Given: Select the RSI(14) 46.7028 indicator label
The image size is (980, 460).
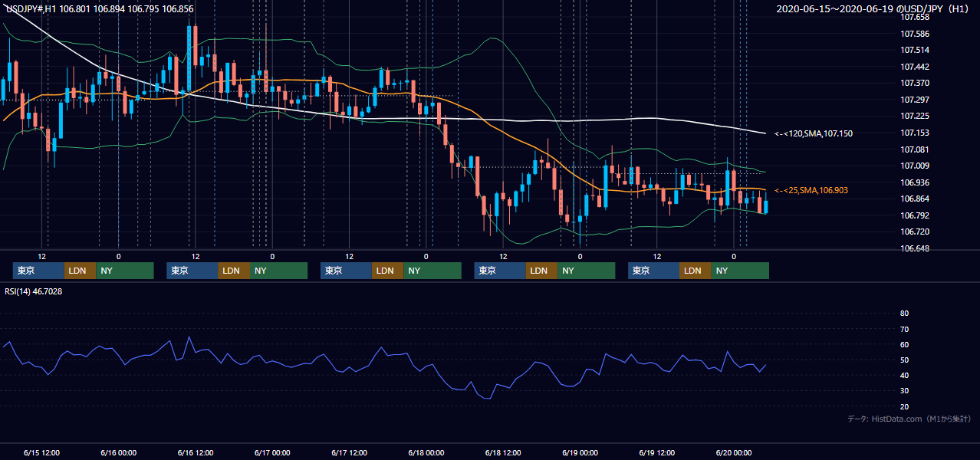Looking at the screenshot, I should point(34,291).
